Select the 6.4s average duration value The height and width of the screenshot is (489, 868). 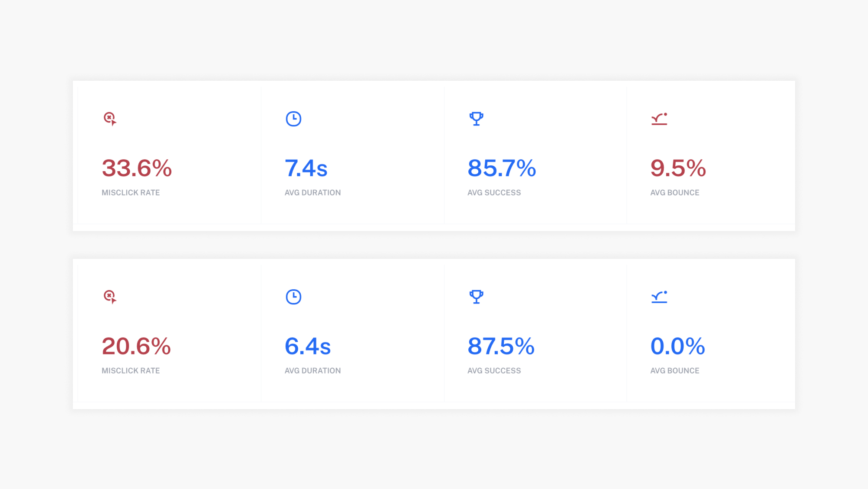(x=308, y=346)
